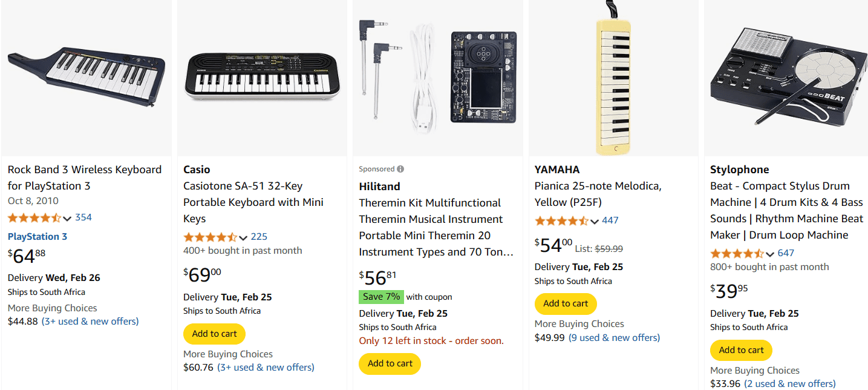Image resolution: width=868 pixels, height=390 pixels.
Task: Add the Hilitand Theremin Kit to cart
Action: click(x=390, y=363)
